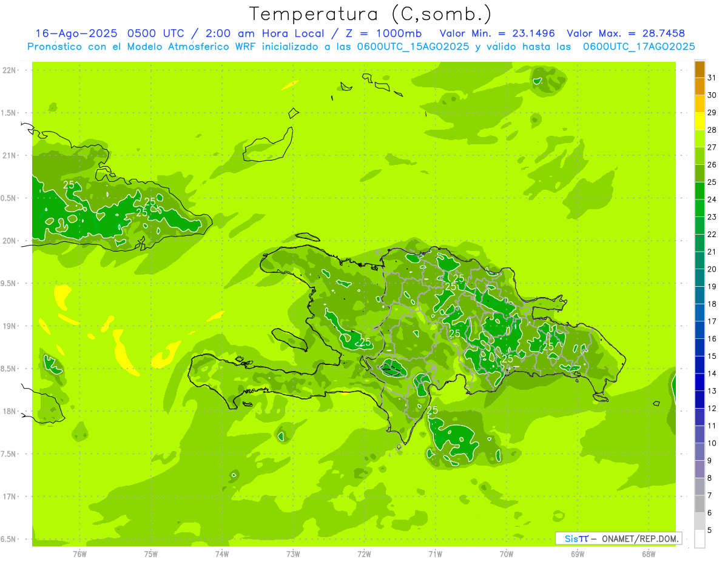Click the "18N" latitude label

pos(10,411)
